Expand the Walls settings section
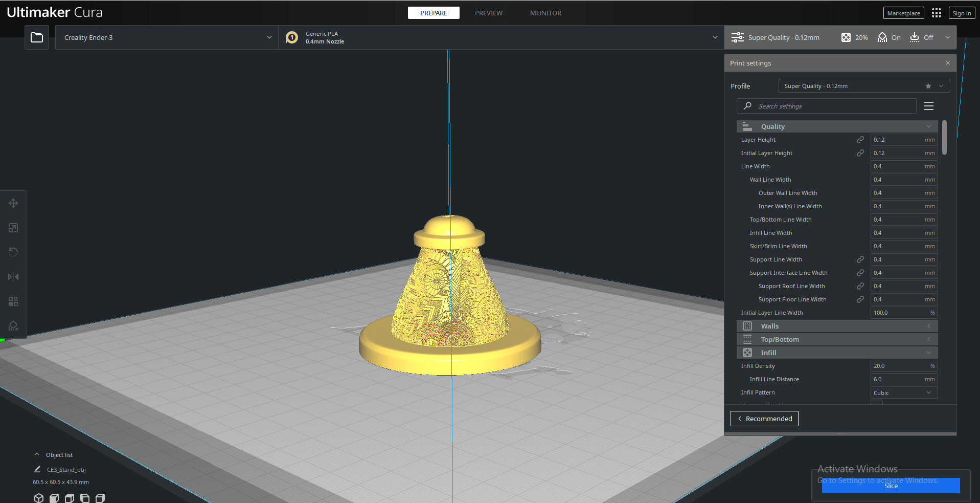Screen dimensions: 980x503 coord(837,326)
